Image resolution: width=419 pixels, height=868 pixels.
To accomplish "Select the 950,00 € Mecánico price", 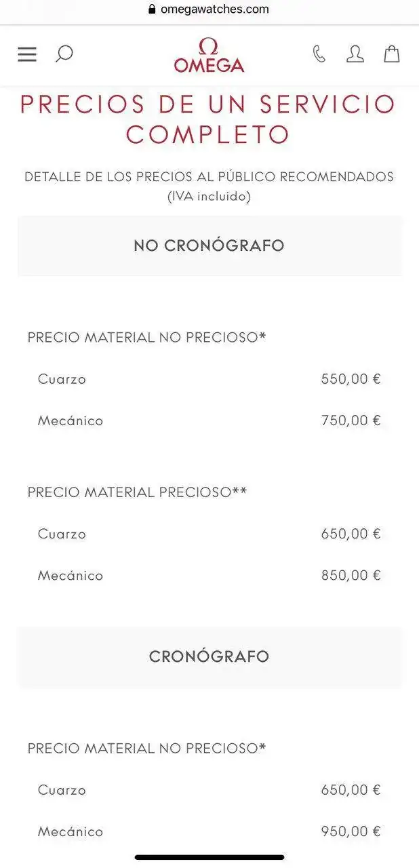I will pyautogui.click(x=351, y=831).
